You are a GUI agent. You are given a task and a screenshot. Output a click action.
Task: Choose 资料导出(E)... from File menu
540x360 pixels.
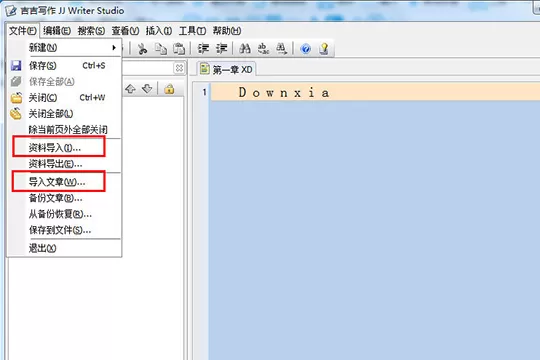[64, 164]
